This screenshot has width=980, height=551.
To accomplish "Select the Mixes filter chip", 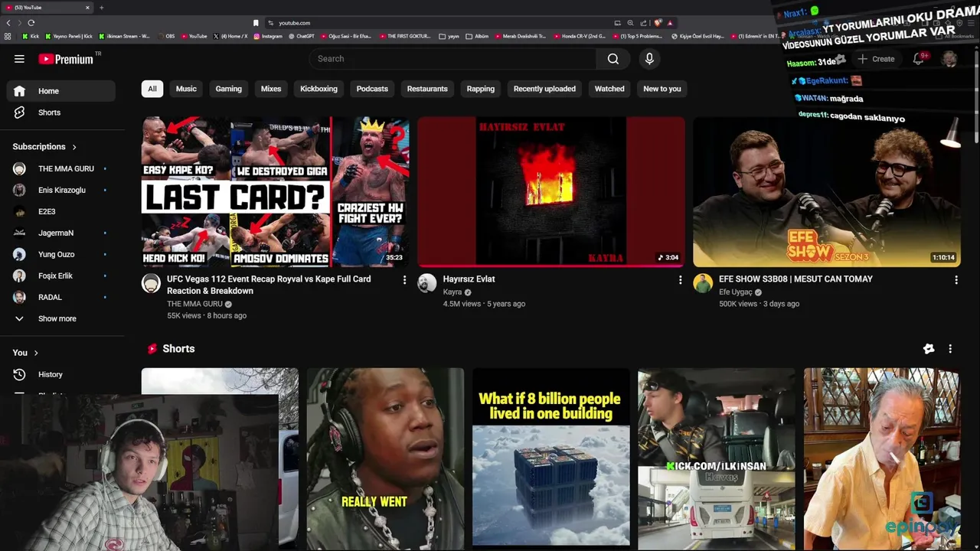I will click(271, 89).
